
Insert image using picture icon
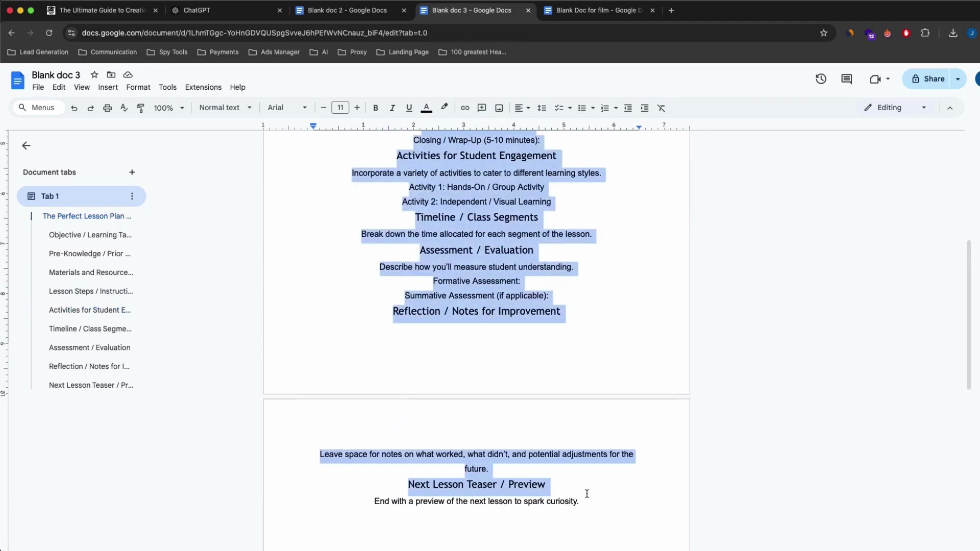(499, 108)
